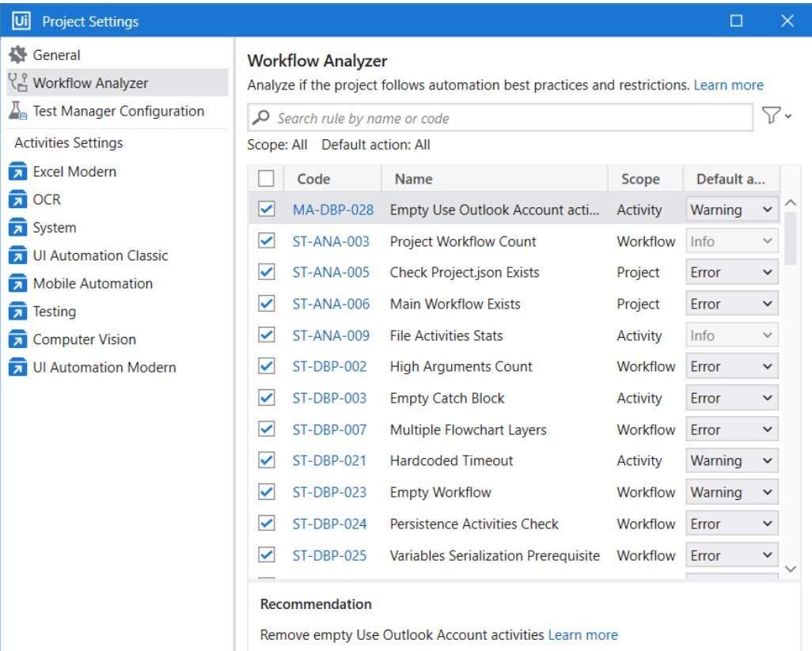Click the search magnifier icon
The image size is (812, 651).
point(261,118)
